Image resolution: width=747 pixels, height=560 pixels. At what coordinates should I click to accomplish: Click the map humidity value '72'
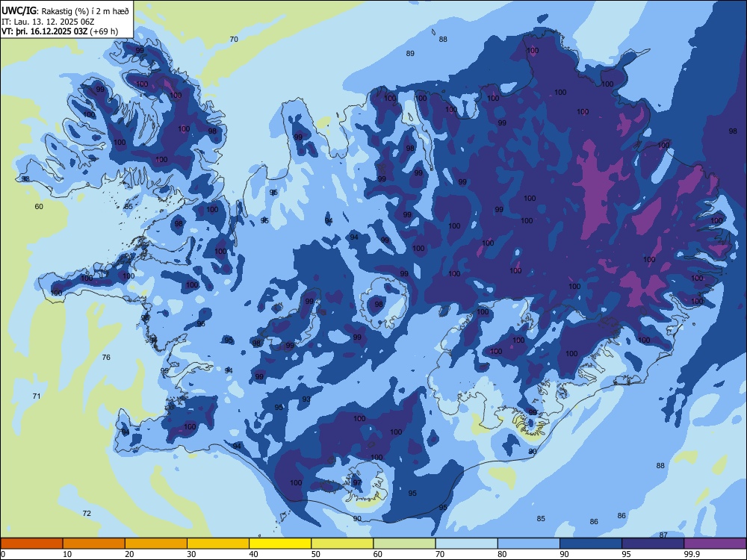pyautogui.click(x=87, y=514)
